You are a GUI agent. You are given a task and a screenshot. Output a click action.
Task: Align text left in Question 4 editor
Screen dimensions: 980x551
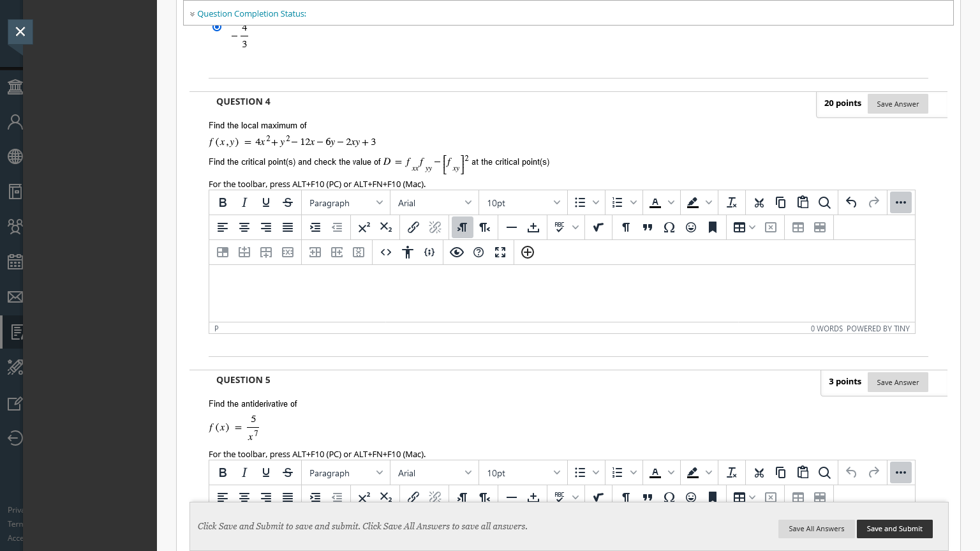223,227
